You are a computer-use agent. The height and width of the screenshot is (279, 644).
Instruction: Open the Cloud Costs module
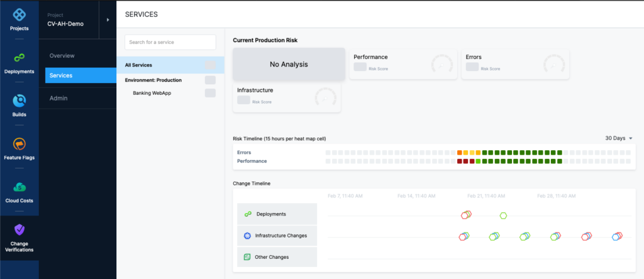pyautogui.click(x=19, y=192)
